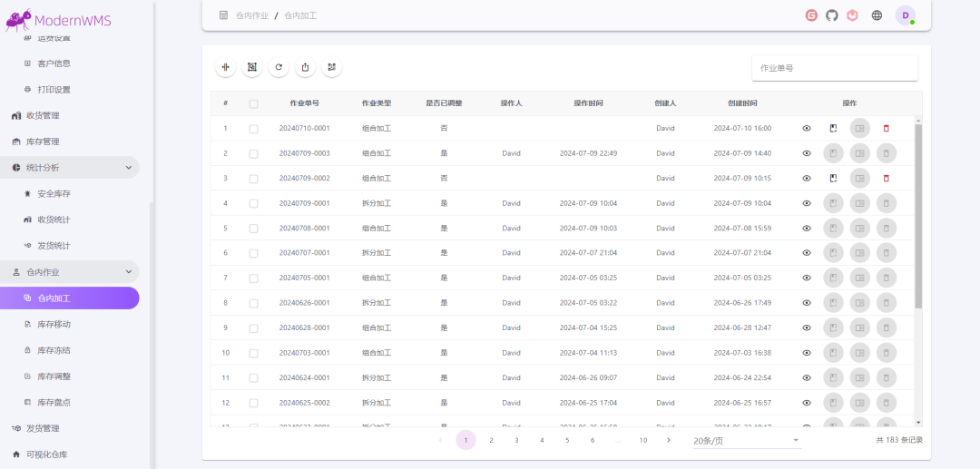The image size is (980, 469).
Task: Collapse the 仓内作业 sidebar group
Action: (128, 272)
